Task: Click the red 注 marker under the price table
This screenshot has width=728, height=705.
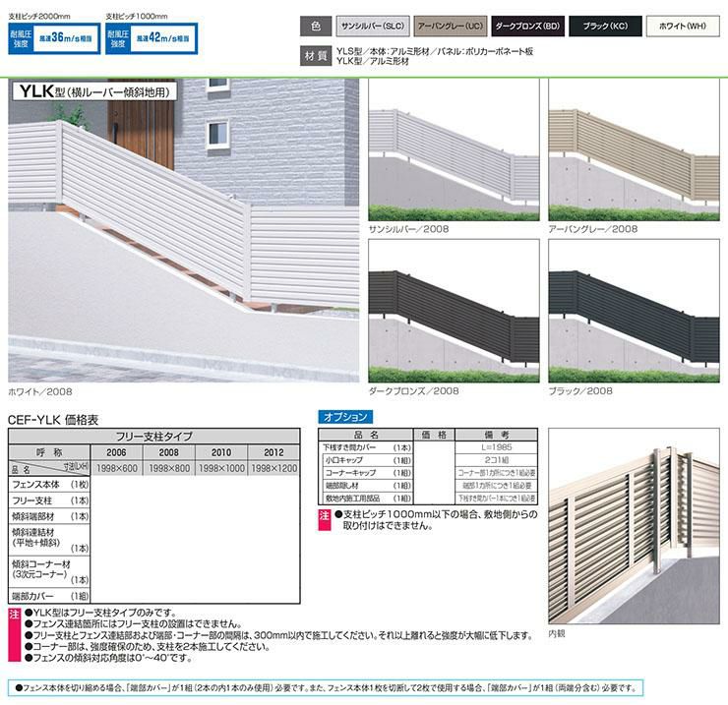Action: click(x=14, y=612)
